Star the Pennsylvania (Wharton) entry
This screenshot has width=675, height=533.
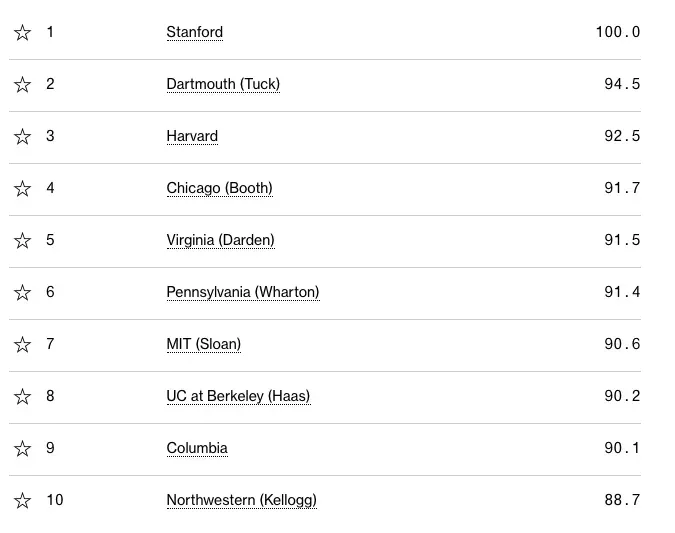point(22,292)
